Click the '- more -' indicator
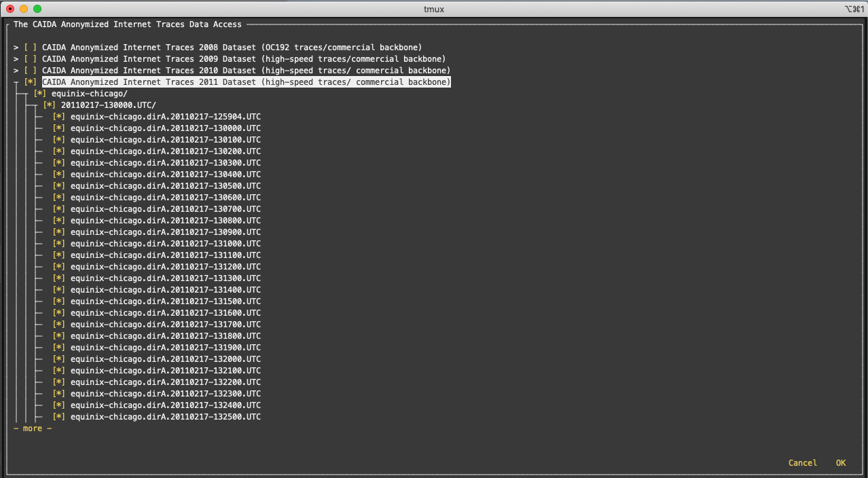The width and height of the screenshot is (868, 478). (x=33, y=428)
